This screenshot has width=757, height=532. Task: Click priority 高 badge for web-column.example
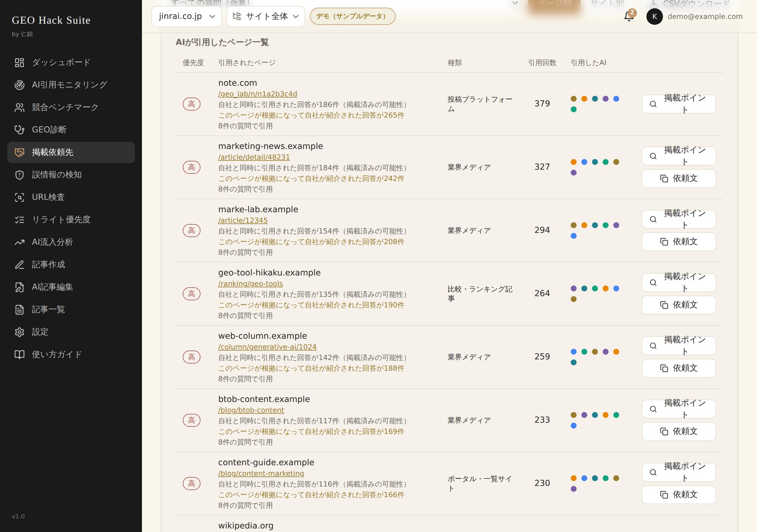192,357
